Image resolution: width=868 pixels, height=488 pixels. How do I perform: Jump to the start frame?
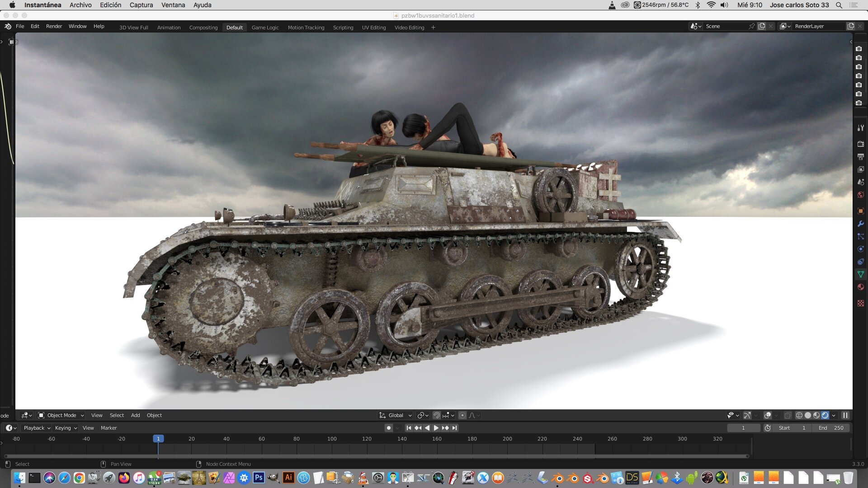pos(409,428)
